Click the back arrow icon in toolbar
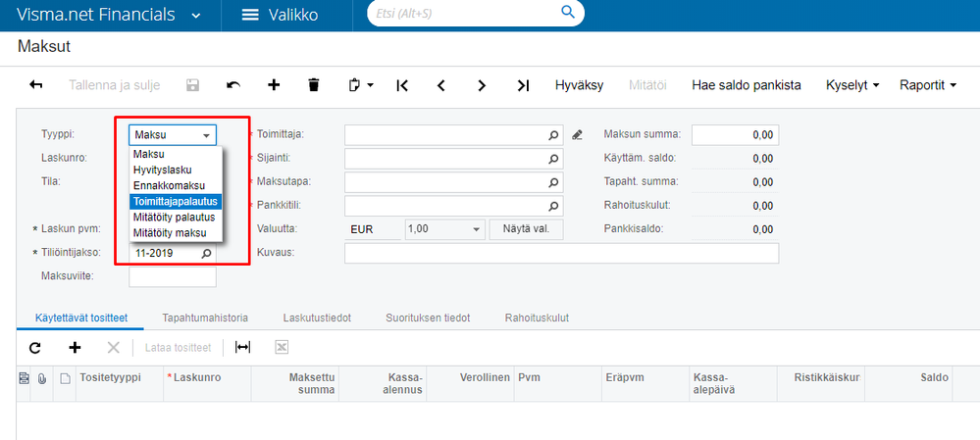The height and width of the screenshot is (440, 980). point(36,85)
